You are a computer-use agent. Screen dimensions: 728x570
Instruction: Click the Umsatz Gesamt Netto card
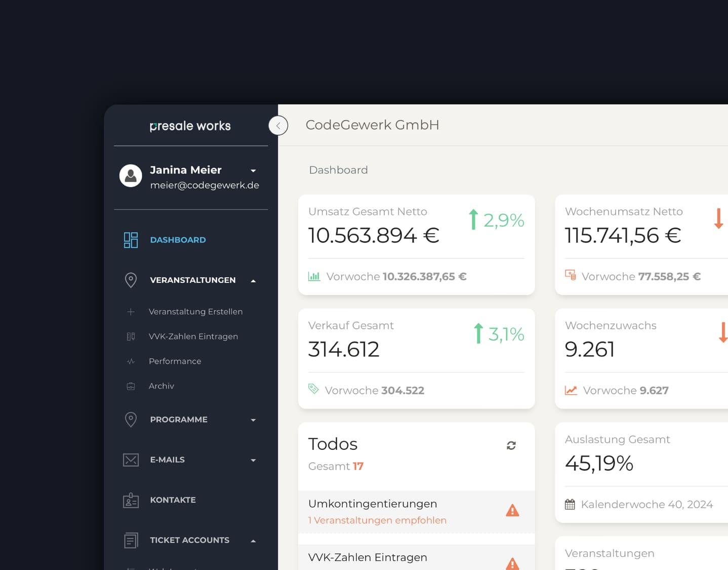pos(416,245)
